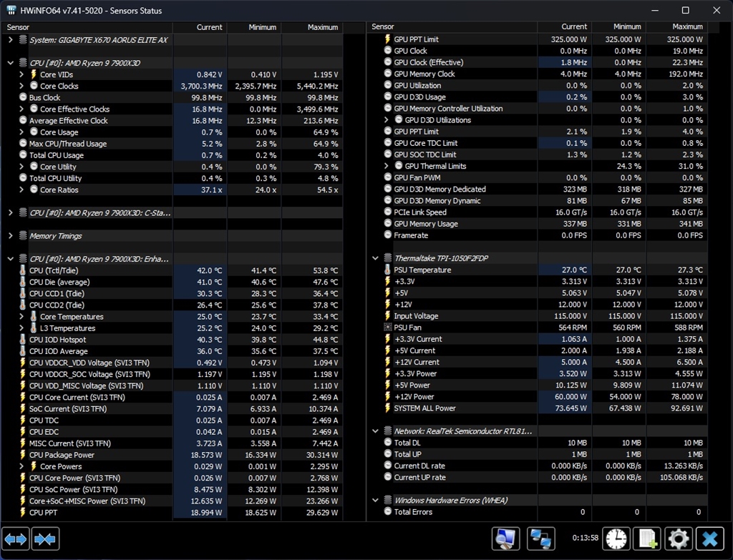Expand the GPU Thermal Limits row
This screenshot has height=560, width=733.
386,166
